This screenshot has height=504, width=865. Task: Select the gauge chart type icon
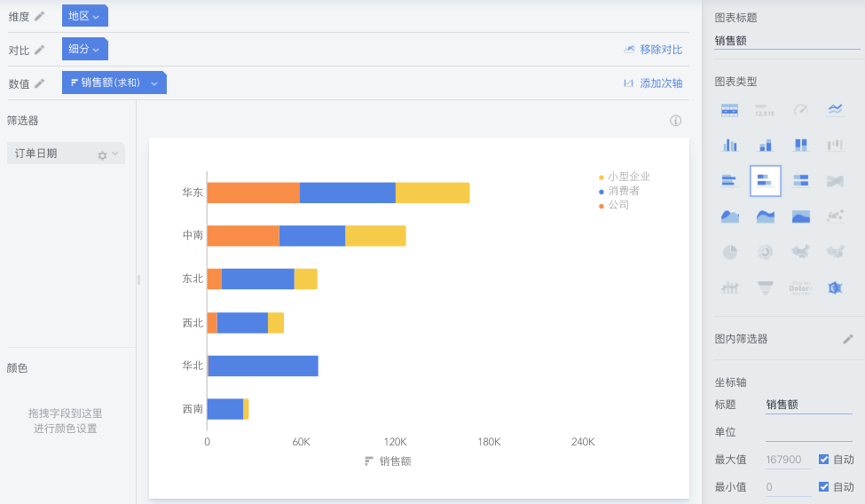point(800,110)
